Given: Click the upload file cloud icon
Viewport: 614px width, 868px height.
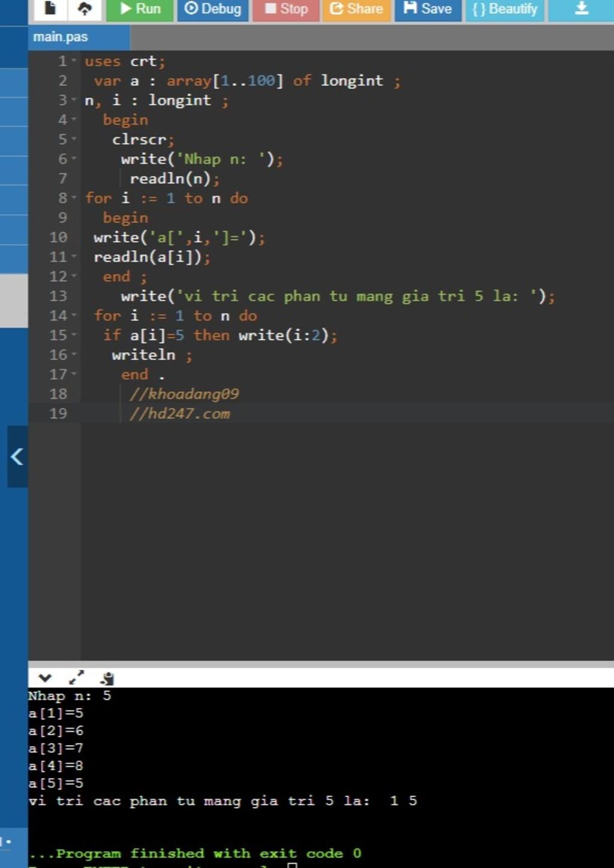Looking at the screenshot, I should click(x=85, y=8).
